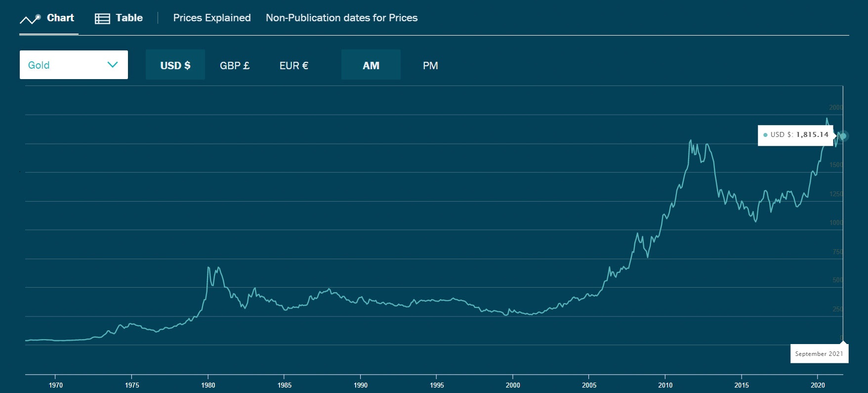Click the September 2021 date label

click(x=819, y=353)
